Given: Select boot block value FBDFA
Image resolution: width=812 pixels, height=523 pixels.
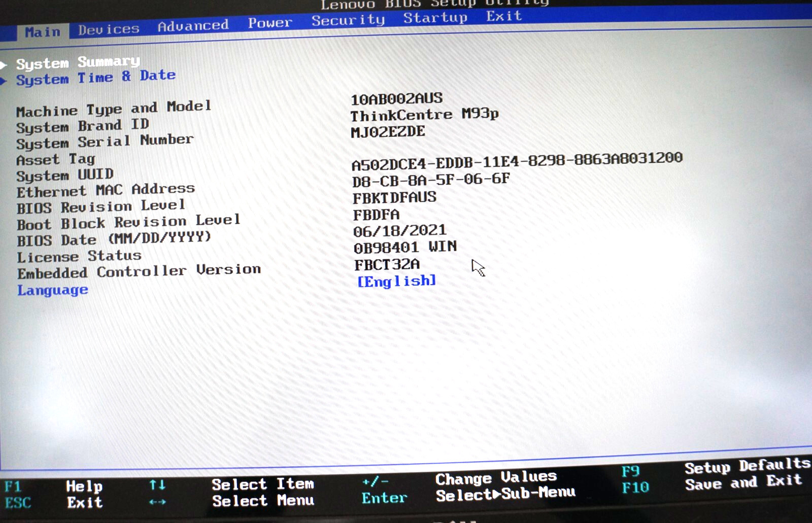Looking at the screenshot, I should [x=376, y=215].
